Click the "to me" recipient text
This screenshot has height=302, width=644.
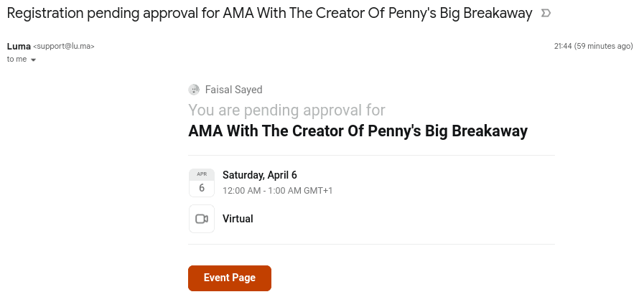click(x=17, y=60)
